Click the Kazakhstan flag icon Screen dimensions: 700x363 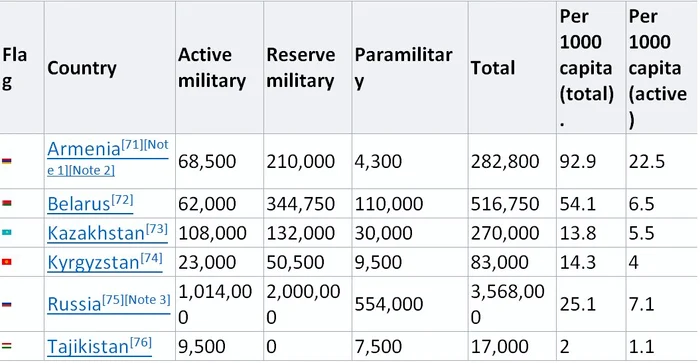click(x=6, y=233)
